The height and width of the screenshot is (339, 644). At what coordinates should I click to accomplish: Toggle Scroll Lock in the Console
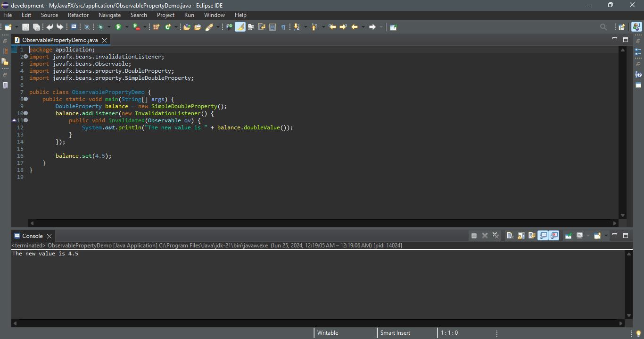coord(521,236)
